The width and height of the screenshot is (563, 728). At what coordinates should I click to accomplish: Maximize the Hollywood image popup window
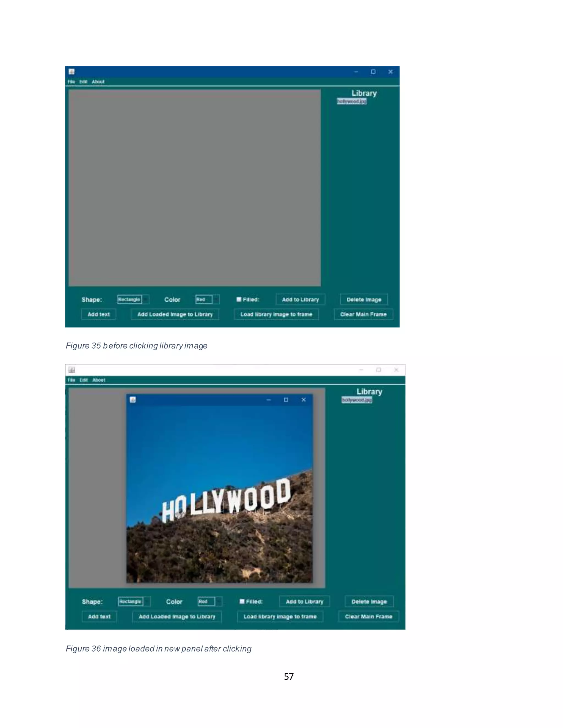(x=286, y=400)
